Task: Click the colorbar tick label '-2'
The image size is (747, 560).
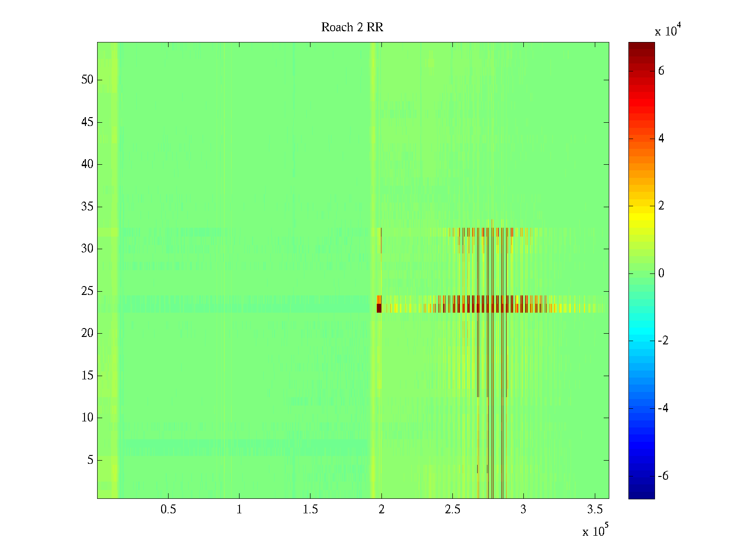Action: click(x=663, y=341)
